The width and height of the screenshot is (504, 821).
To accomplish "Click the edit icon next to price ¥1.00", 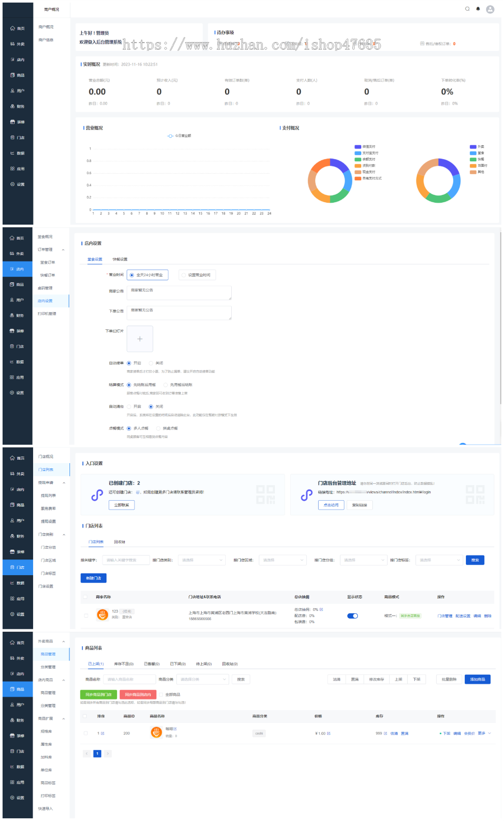I will (x=329, y=733).
